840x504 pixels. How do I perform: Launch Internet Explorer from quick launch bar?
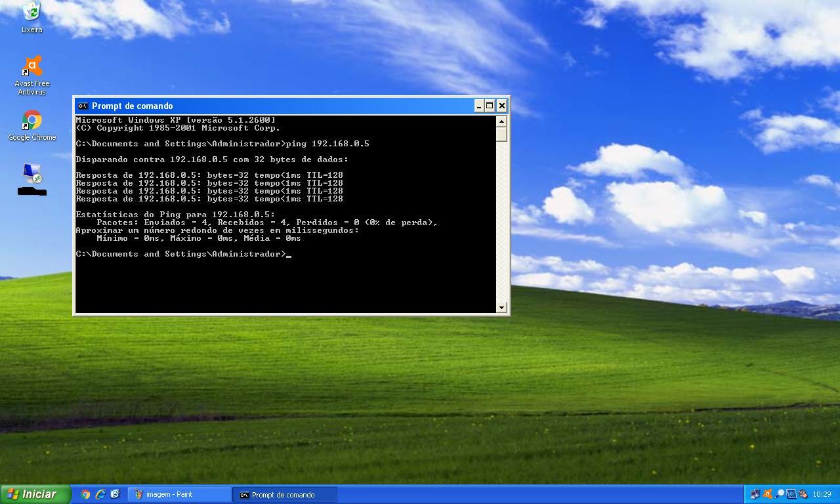coord(100,494)
